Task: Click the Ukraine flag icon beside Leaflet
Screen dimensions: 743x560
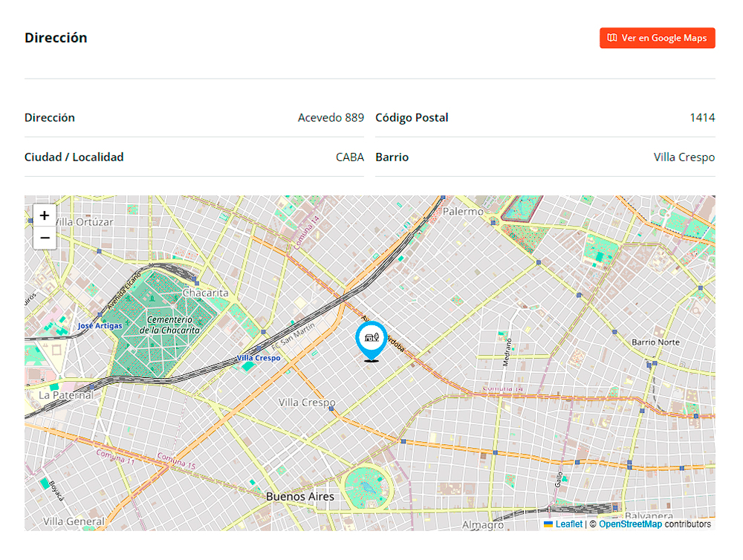Action: [x=548, y=524]
